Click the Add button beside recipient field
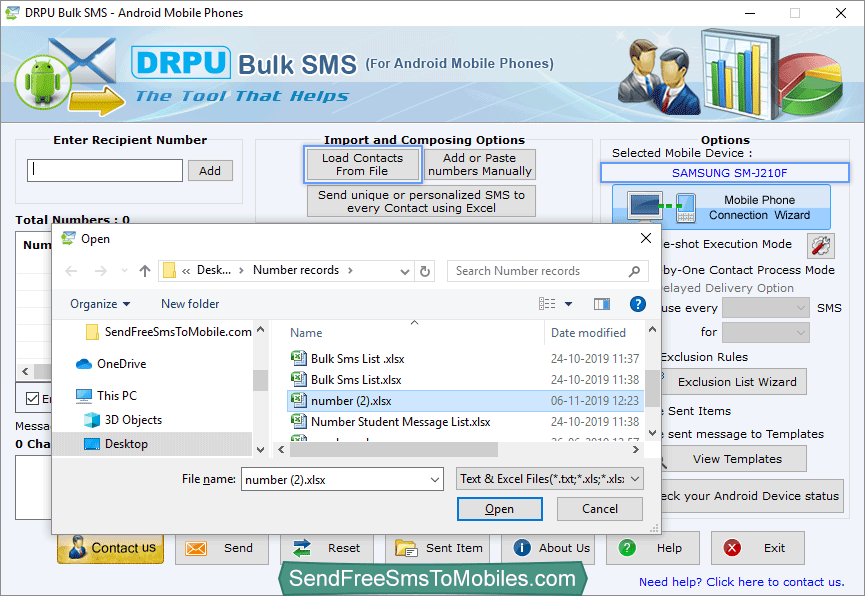Image resolution: width=865 pixels, height=596 pixels. click(210, 171)
